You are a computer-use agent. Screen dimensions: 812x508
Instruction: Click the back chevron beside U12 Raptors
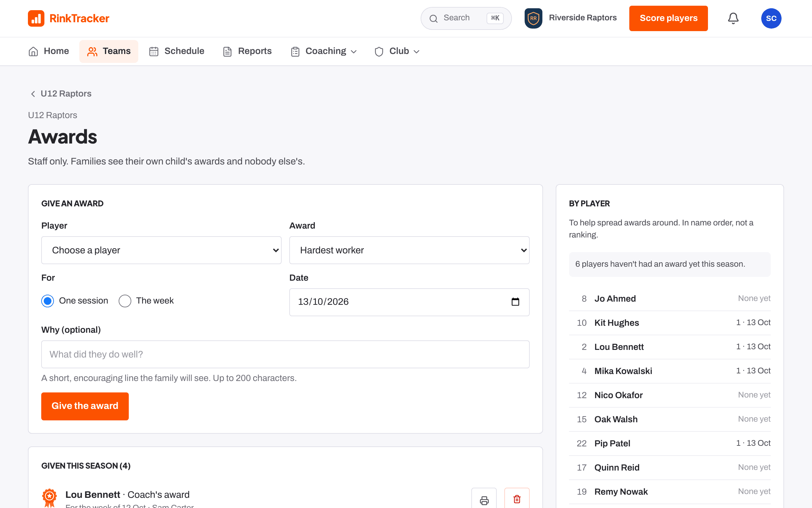pyautogui.click(x=33, y=94)
